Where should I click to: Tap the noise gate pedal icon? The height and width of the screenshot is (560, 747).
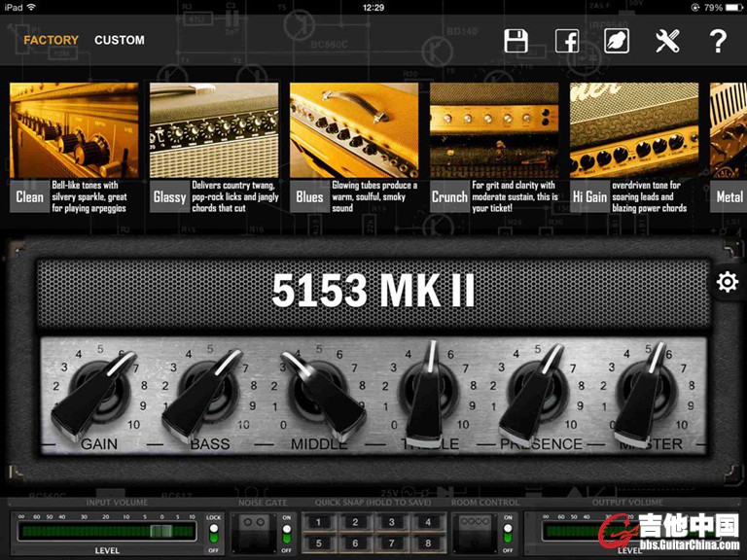click(x=254, y=532)
